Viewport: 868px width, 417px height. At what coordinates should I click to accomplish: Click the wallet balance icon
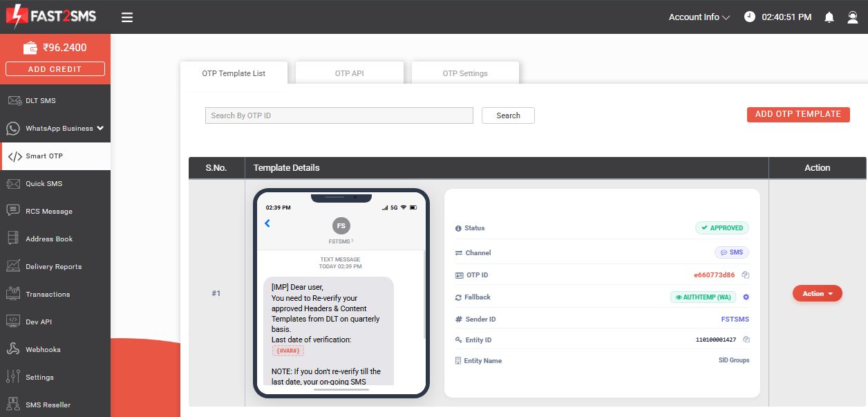pos(30,48)
